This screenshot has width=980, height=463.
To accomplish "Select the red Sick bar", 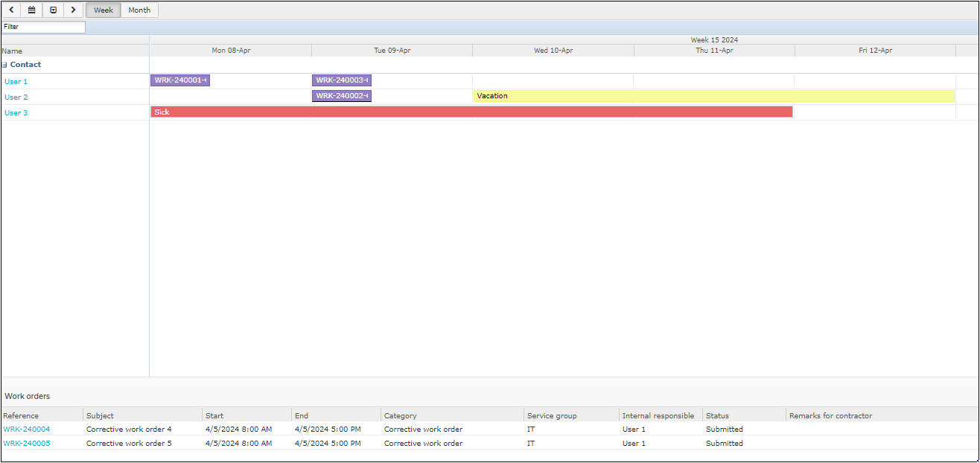I will pos(471,112).
